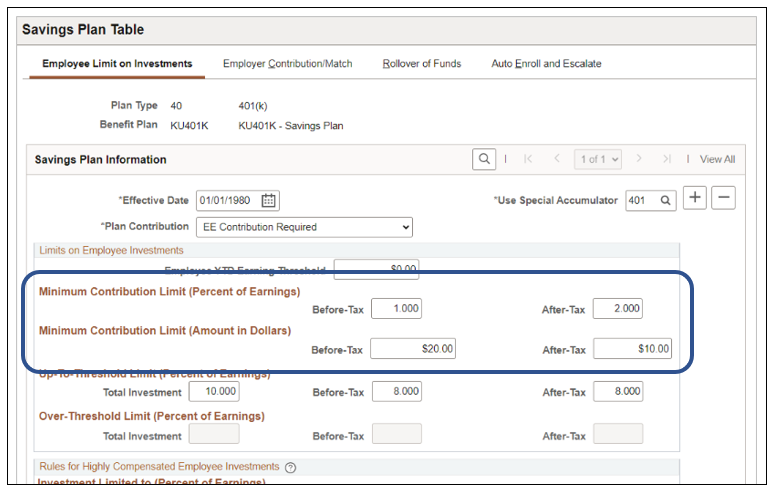Open the Rollover of Funds tab
The width and height of the screenshot is (774, 490).
[421, 64]
